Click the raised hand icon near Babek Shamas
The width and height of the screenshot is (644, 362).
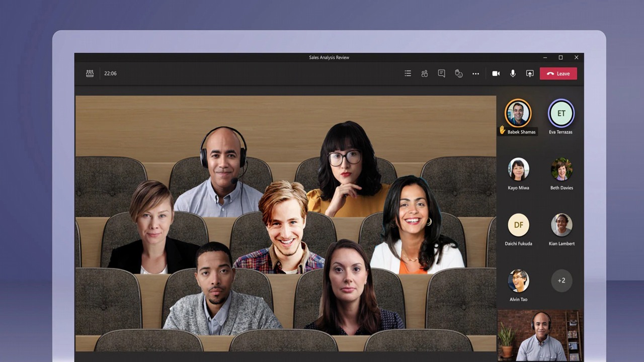point(502,130)
